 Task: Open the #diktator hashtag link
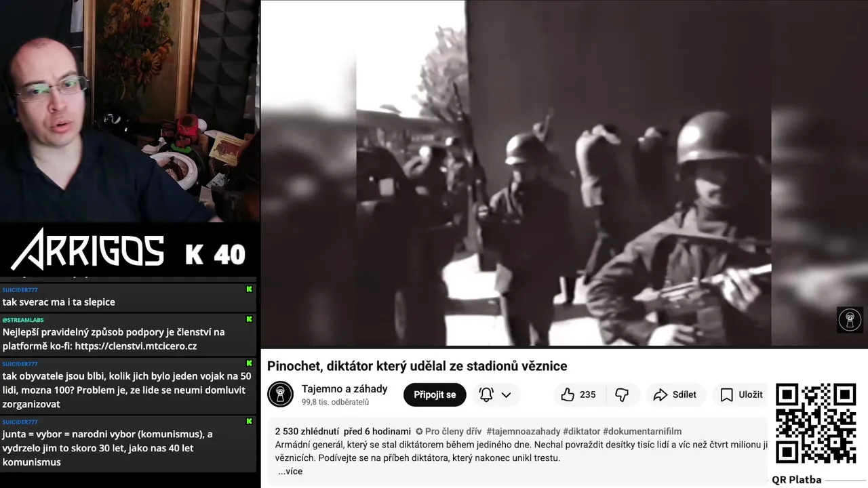[x=582, y=431]
